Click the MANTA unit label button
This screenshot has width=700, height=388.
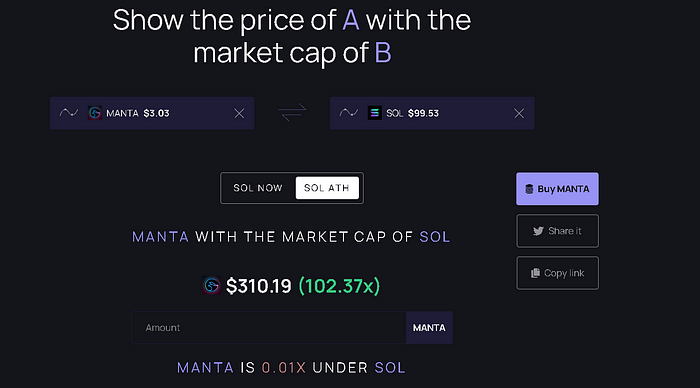tap(429, 328)
